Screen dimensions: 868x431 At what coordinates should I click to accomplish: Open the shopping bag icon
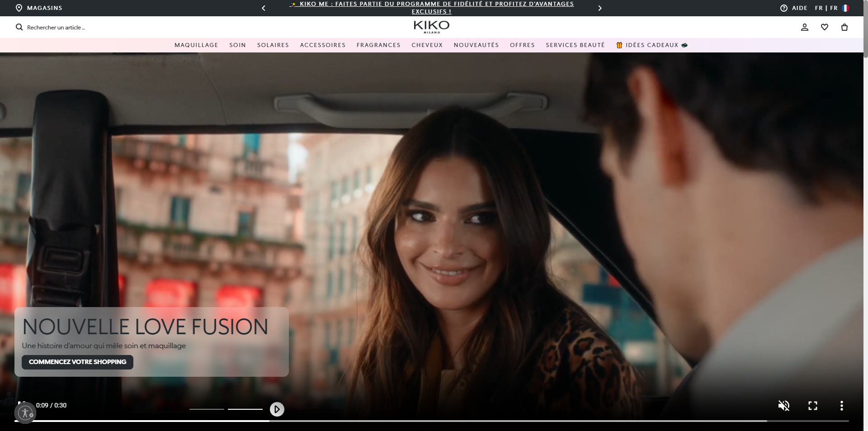[x=844, y=27]
